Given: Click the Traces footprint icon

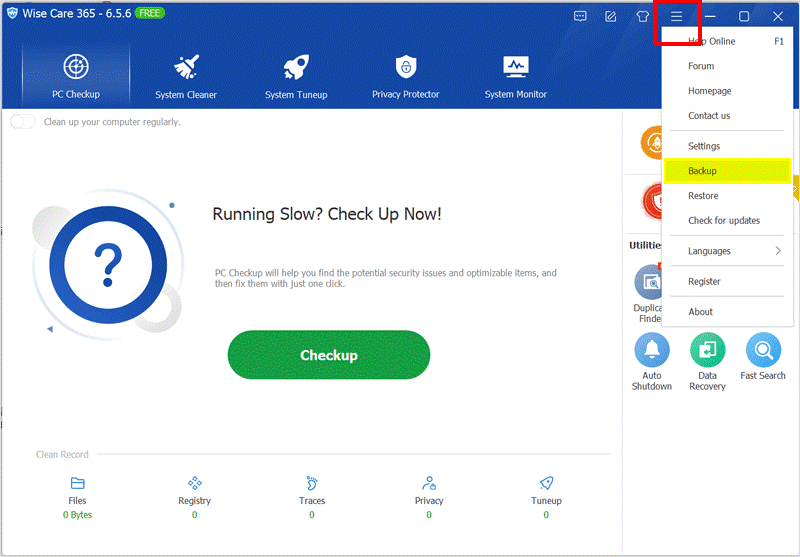Looking at the screenshot, I should pos(312,483).
